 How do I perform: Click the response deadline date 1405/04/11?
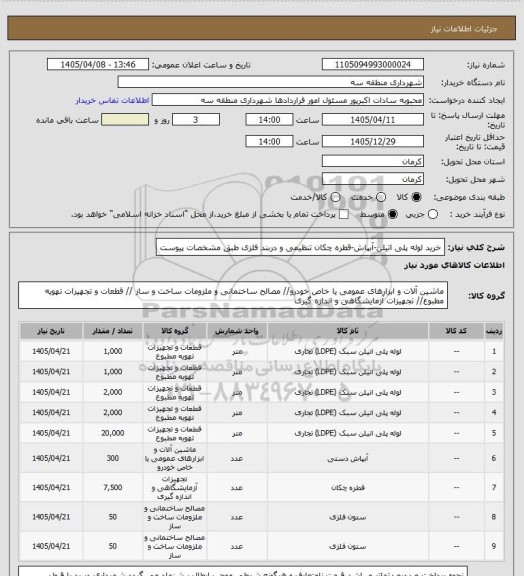point(373,120)
